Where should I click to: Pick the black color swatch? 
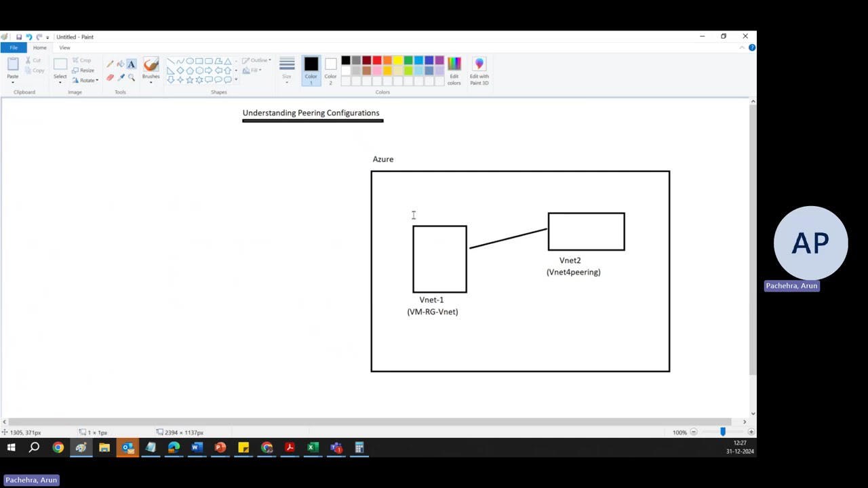click(346, 61)
